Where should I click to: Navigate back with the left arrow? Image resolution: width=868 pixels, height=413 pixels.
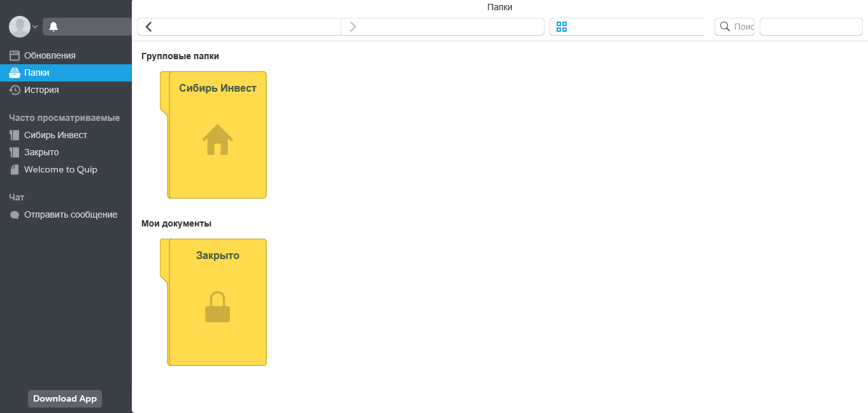tap(239, 27)
